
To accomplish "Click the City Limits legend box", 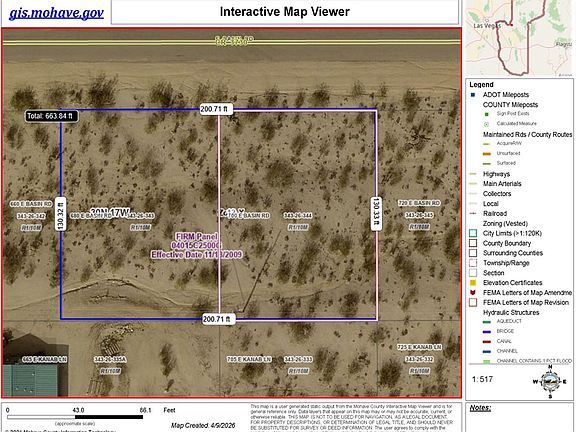I will coord(473,233).
